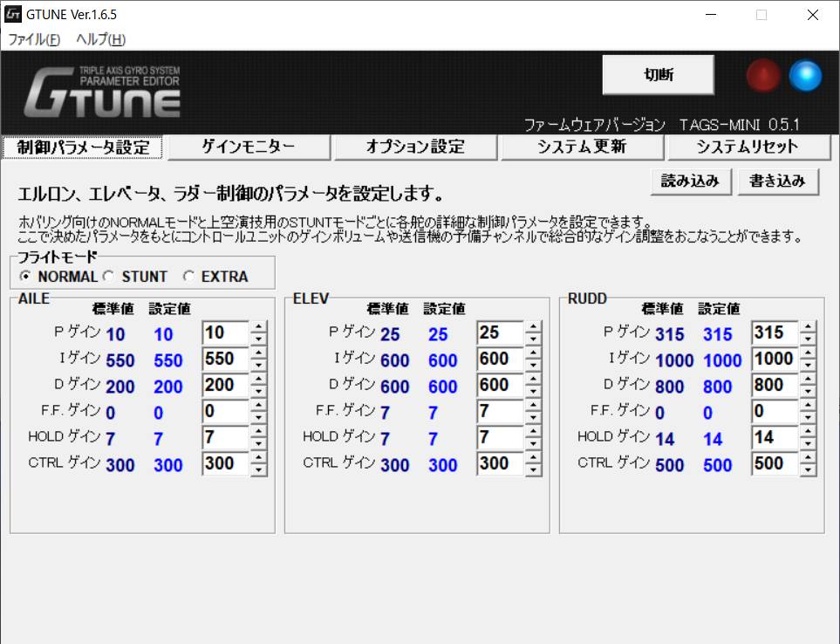Viewport: 840px width, 644px height.
Task: Decrease AILE I gain with down arrow
Action: (258, 366)
